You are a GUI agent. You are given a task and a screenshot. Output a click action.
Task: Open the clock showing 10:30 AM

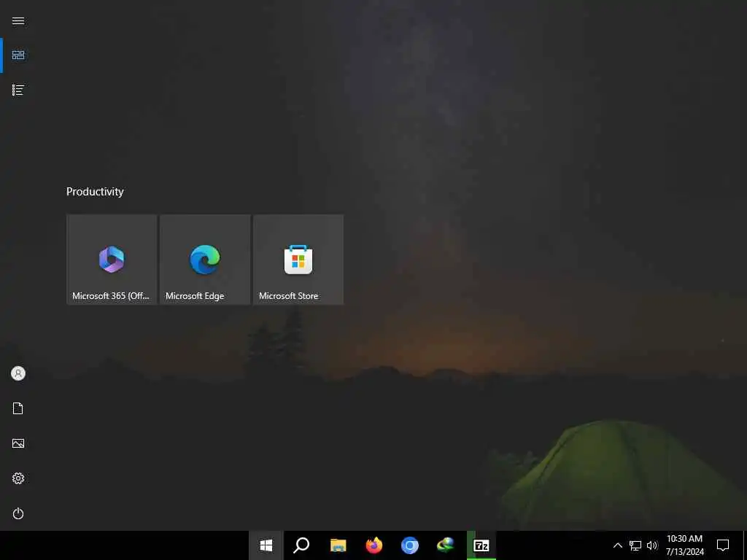(684, 545)
